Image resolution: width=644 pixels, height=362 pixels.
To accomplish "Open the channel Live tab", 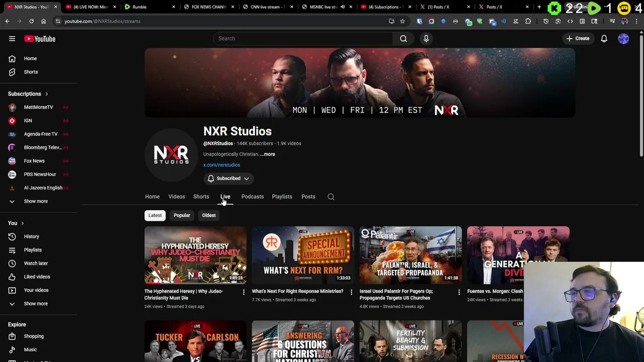I will pos(225,197).
